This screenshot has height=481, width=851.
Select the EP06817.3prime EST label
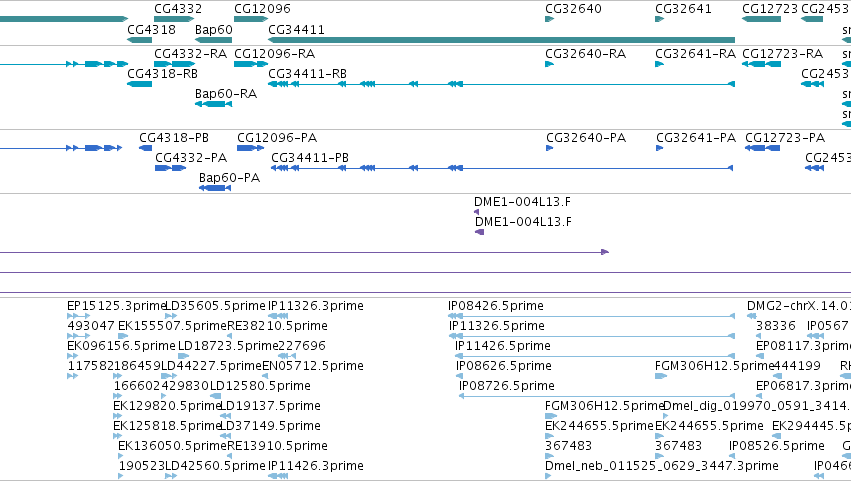click(803, 387)
